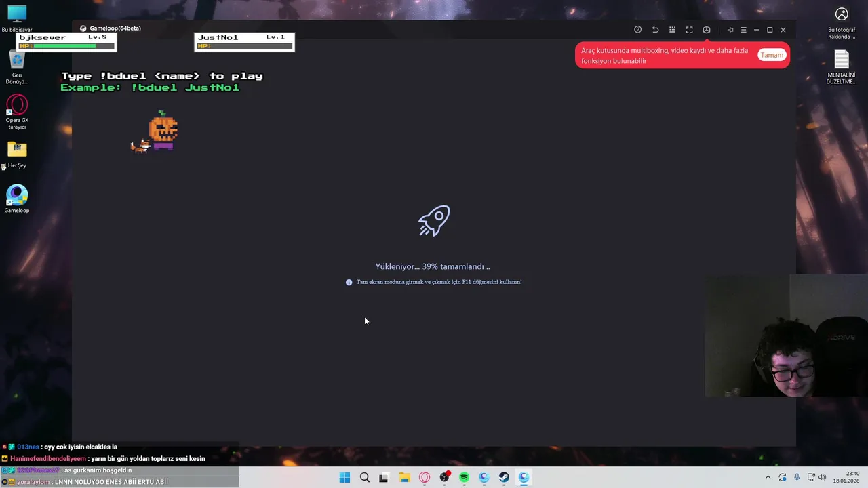Click the pumpkin pixel character overlay
This screenshot has width=868, height=488.
click(163, 131)
